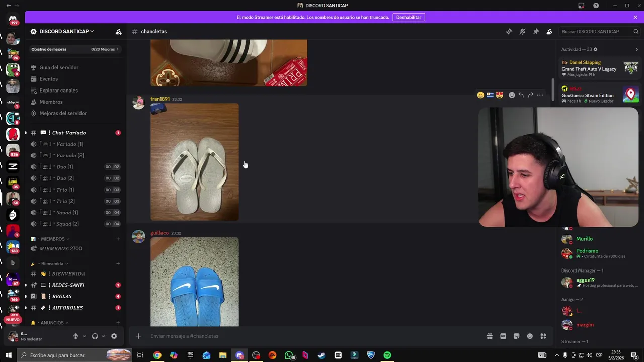The height and width of the screenshot is (362, 644).
Task: Dismiss the Streamer mode banner X
Action: [x=635, y=17]
